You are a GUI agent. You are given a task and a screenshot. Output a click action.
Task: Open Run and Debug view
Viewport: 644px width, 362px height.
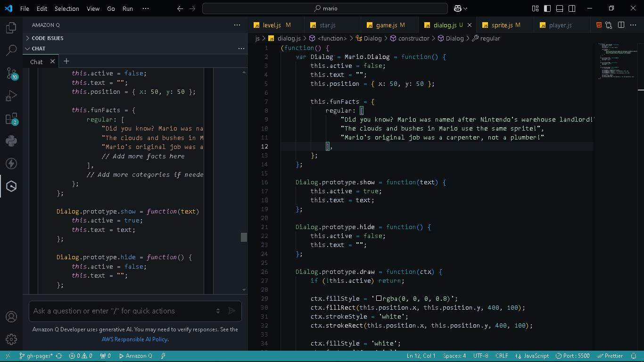[x=11, y=96]
